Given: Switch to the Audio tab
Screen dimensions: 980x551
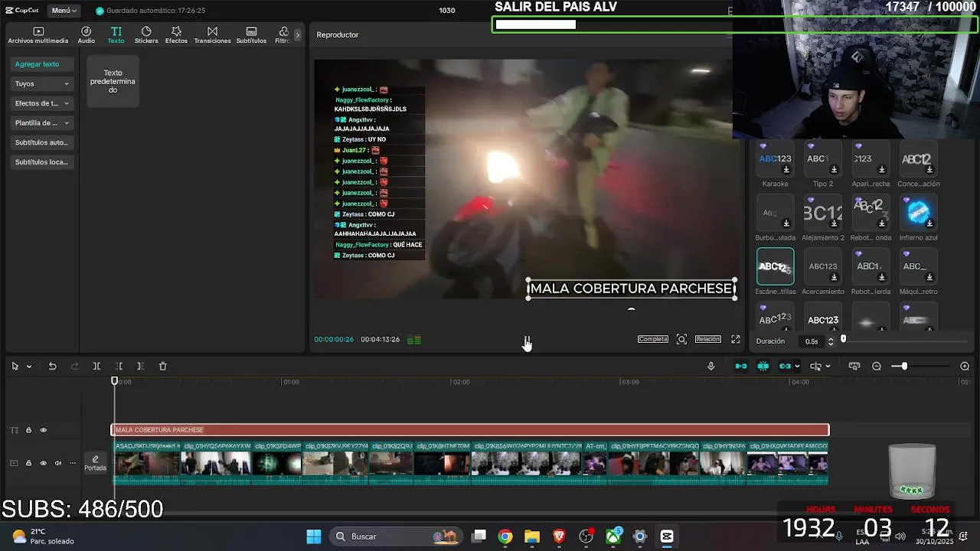Looking at the screenshot, I should tap(87, 35).
